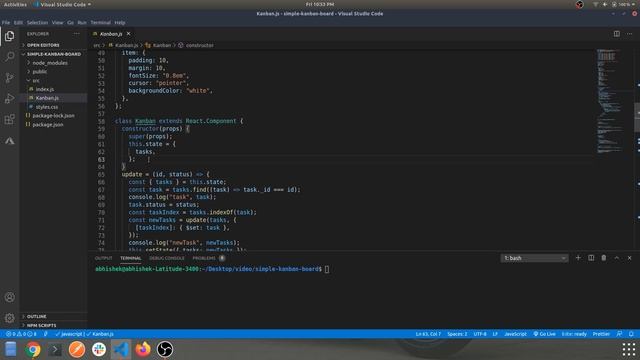Close the Kanban.js editor tab

(x=129, y=33)
